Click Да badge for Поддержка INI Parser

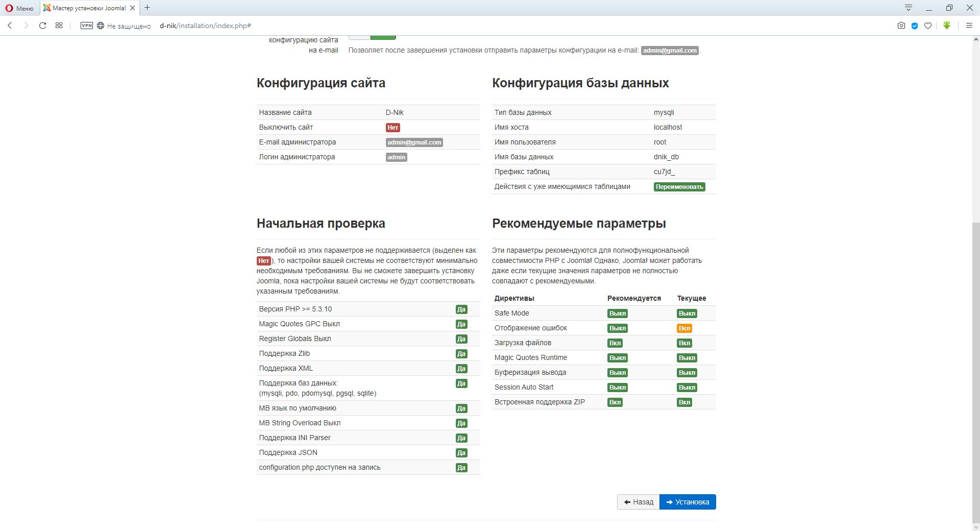coord(461,438)
